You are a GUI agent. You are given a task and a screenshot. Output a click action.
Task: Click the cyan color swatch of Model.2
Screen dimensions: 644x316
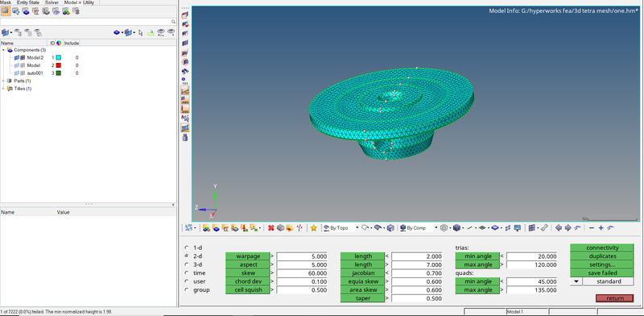point(59,57)
